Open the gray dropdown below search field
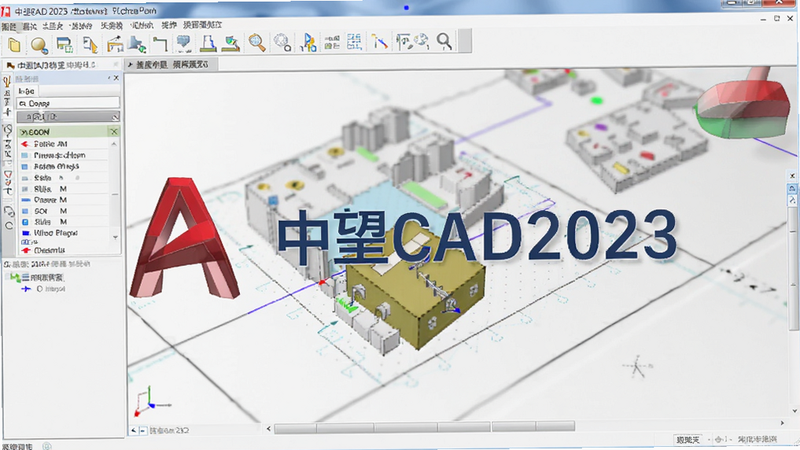The width and height of the screenshot is (800, 450). coord(68,117)
